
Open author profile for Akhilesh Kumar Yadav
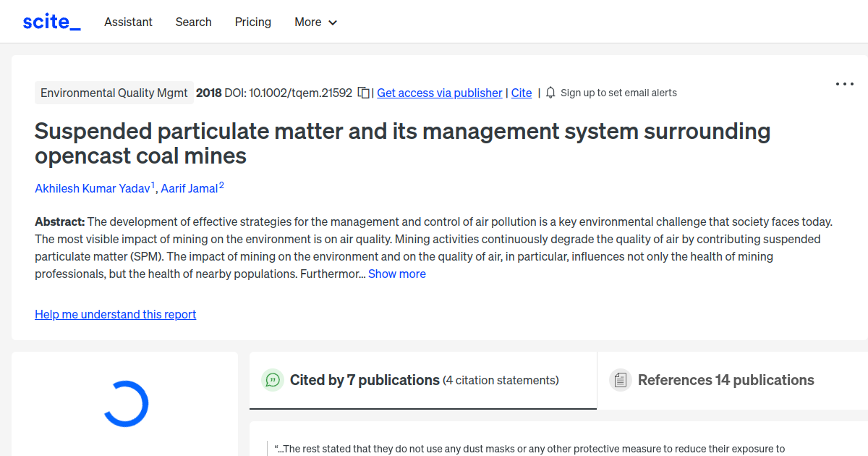pyautogui.click(x=93, y=188)
